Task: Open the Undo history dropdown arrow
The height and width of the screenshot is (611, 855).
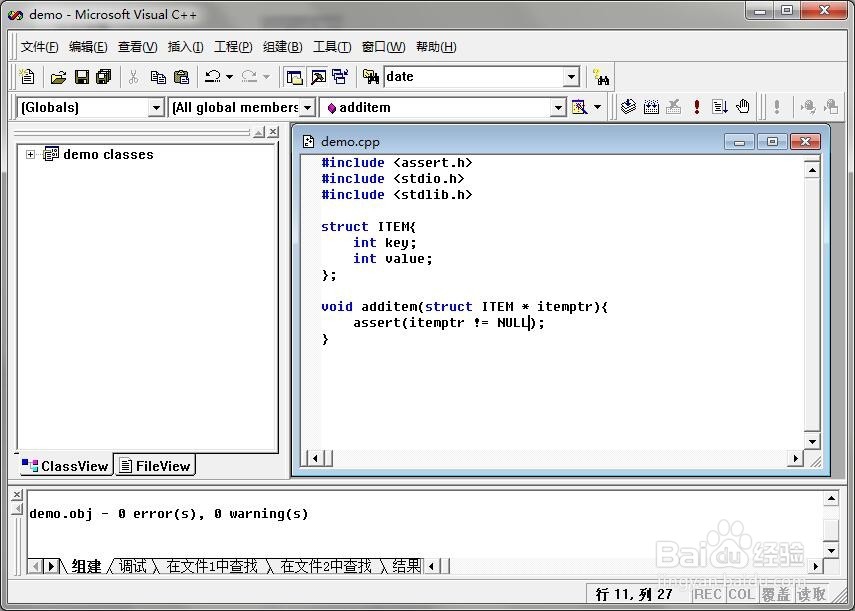Action: pos(230,77)
